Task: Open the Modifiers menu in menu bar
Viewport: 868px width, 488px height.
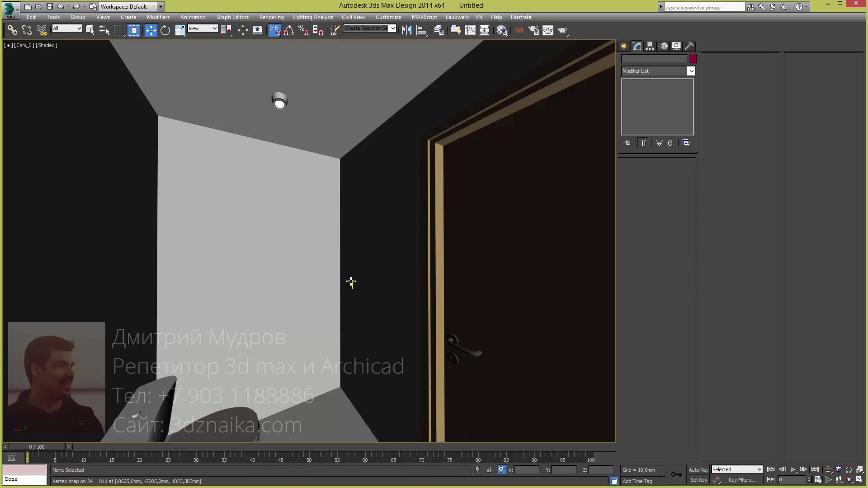Action: pos(158,16)
